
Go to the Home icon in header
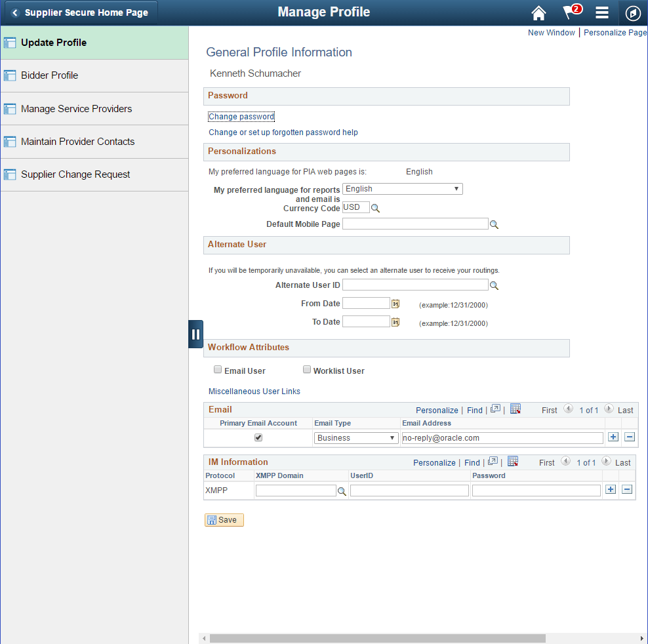[x=538, y=12]
